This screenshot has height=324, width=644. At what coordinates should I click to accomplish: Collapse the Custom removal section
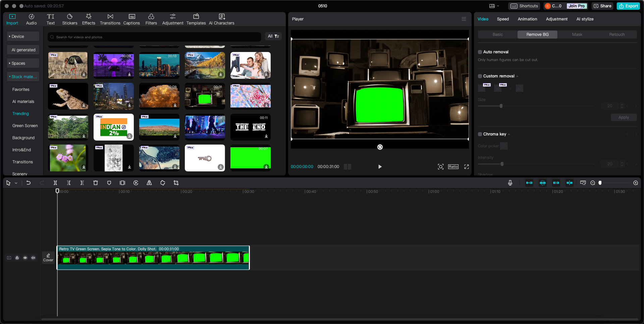(517, 76)
